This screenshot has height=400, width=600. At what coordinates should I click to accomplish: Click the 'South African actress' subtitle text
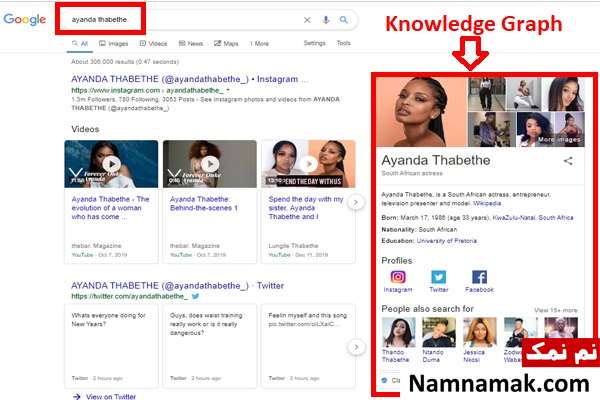(x=412, y=173)
